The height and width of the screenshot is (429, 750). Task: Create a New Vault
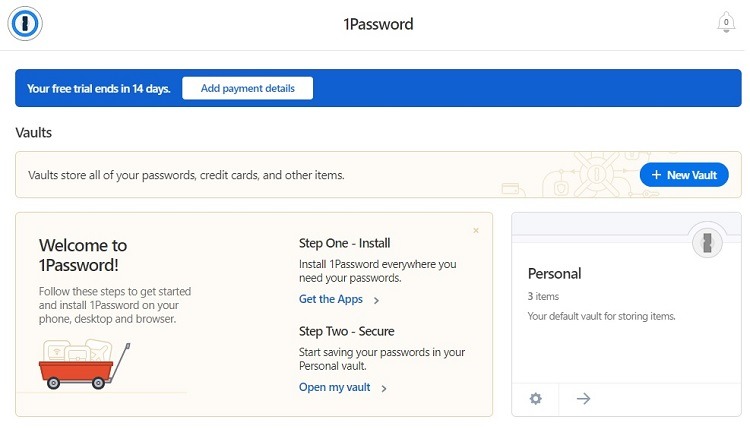click(x=684, y=175)
